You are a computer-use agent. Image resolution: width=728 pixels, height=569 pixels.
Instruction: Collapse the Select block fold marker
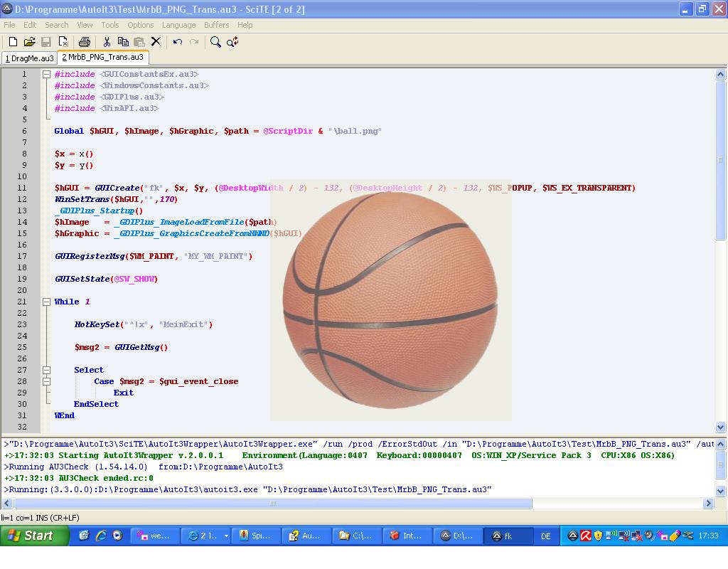pos(46,370)
